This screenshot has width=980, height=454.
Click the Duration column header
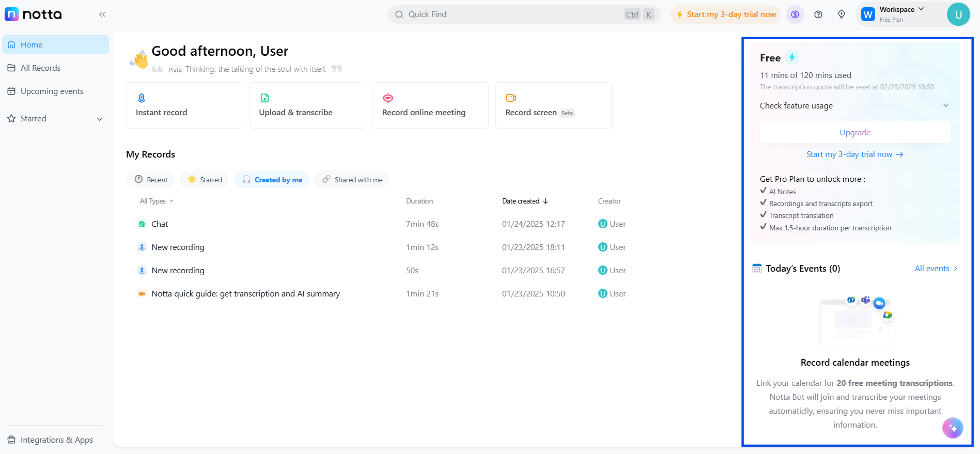point(419,201)
